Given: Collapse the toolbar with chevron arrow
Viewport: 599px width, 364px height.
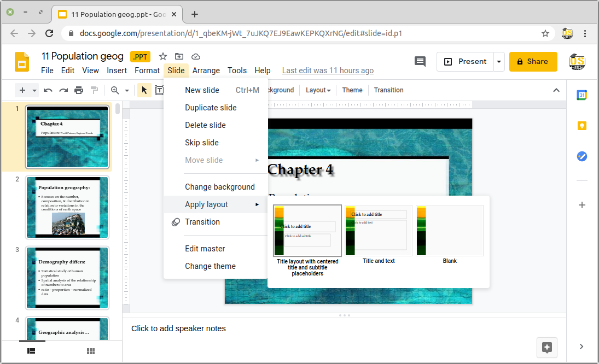Looking at the screenshot, I should click(x=556, y=90).
